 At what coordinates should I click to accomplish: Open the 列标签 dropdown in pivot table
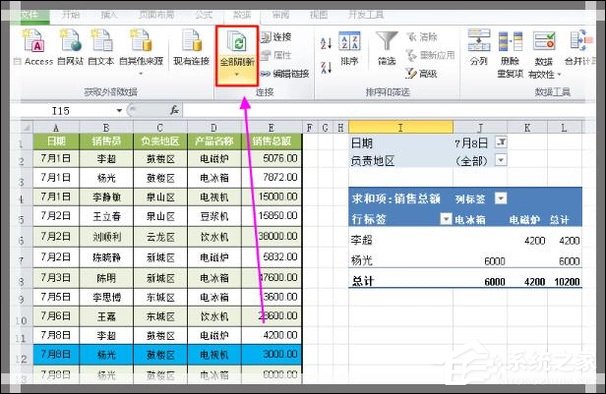(501, 198)
